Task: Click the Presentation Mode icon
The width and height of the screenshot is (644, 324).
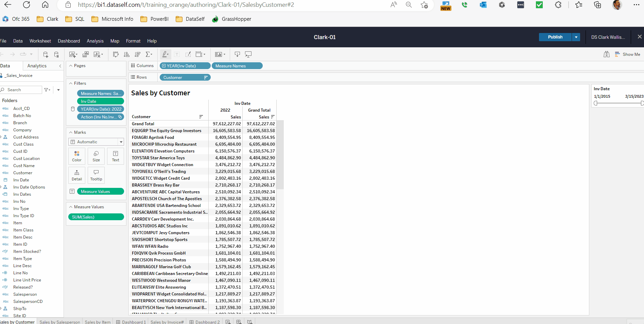Action: point(248,54)
